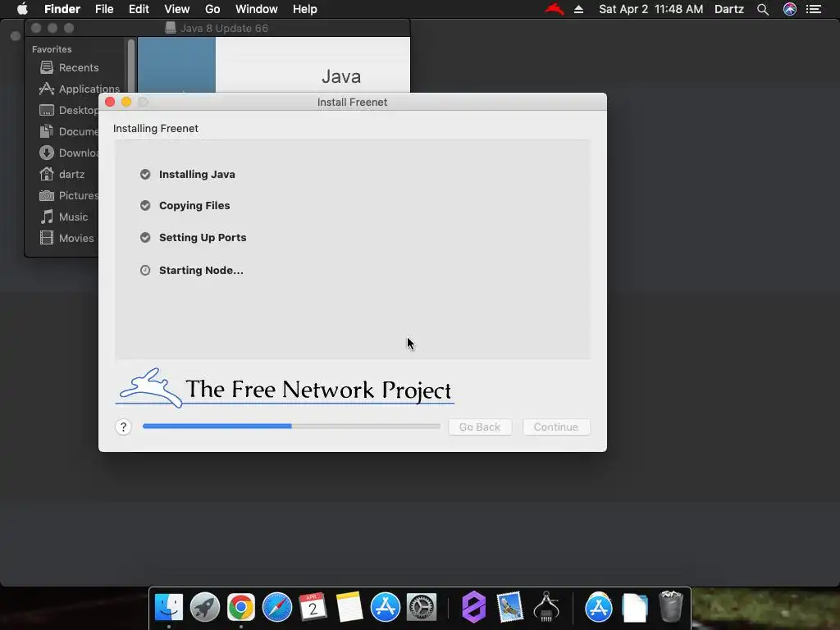
Task: Open the blank document icon in Dock
Action: click(634, 608)
